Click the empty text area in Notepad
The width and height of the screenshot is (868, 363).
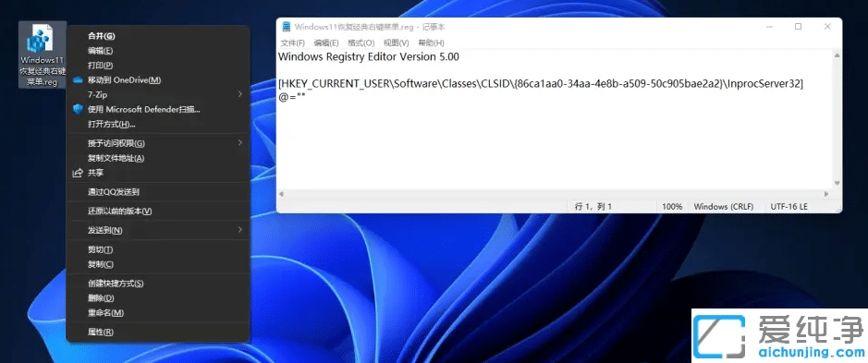(x=554, y=147)
